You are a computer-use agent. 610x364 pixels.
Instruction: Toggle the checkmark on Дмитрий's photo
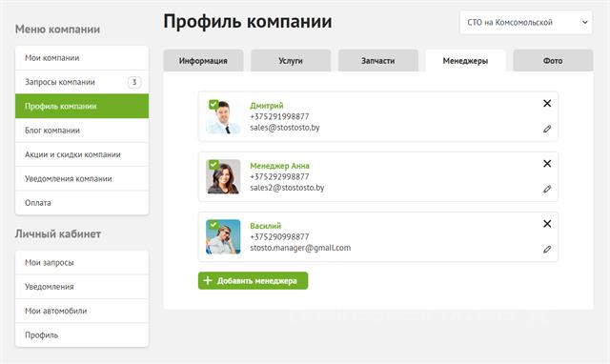213,104
